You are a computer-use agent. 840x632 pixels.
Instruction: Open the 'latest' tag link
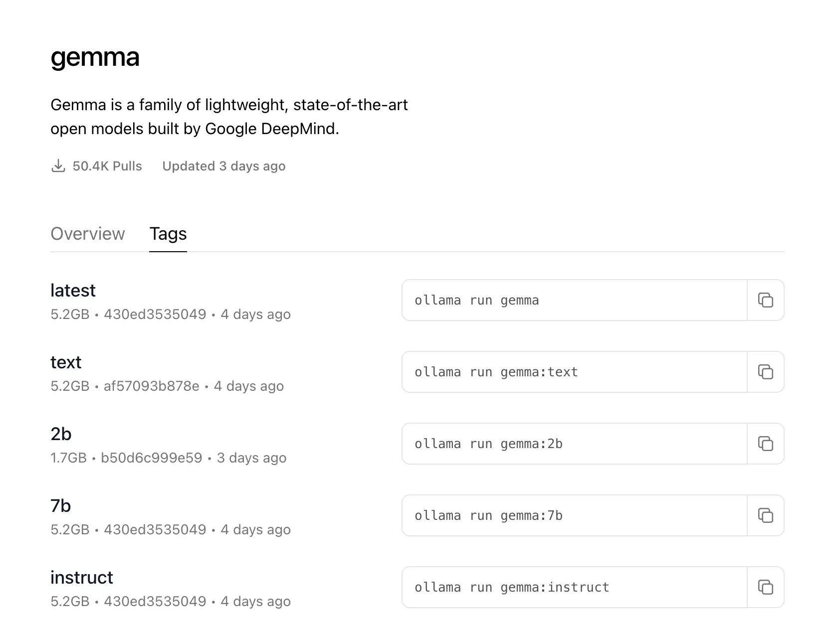pyautogui.click(x=73, y=291)
